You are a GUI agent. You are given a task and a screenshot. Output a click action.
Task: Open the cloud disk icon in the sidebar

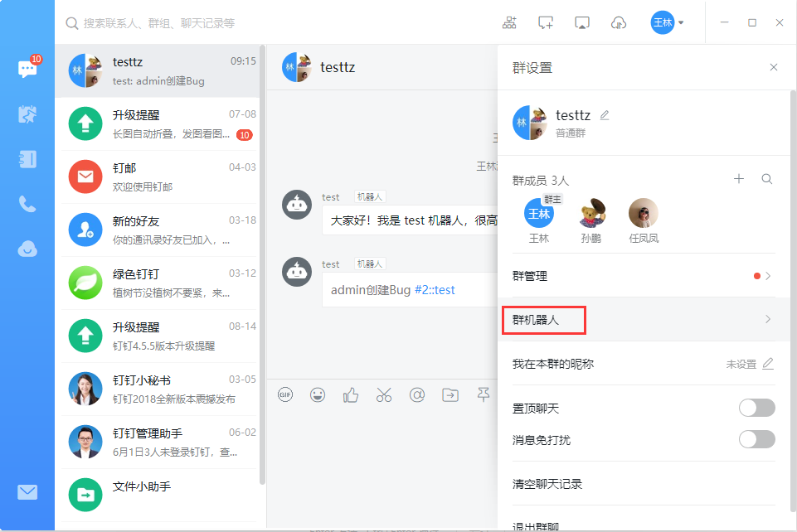(27, 249)
